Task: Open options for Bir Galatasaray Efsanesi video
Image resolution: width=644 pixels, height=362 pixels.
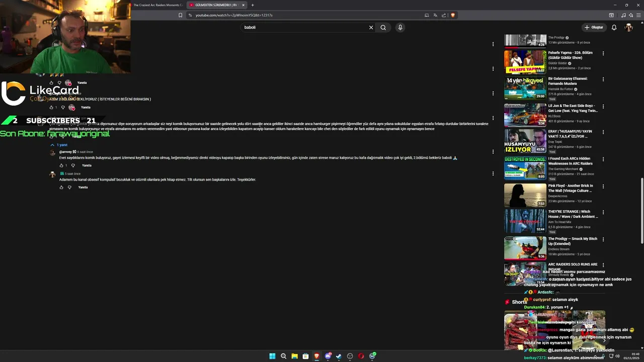Action: pyautogui.click(x=603, y=79)
